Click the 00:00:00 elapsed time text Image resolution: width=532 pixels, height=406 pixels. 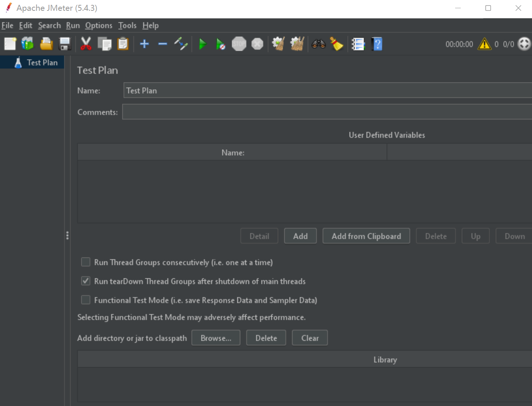459,44
